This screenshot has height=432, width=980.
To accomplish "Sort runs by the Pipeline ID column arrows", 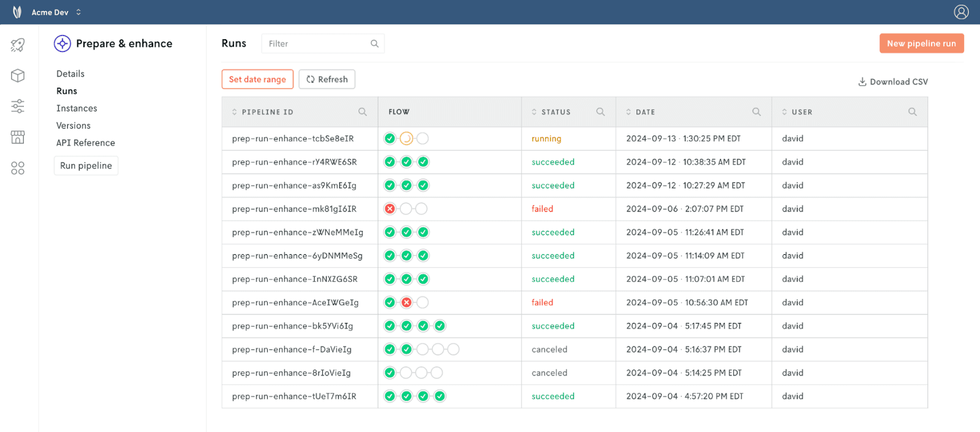I will tap(235, 112).
